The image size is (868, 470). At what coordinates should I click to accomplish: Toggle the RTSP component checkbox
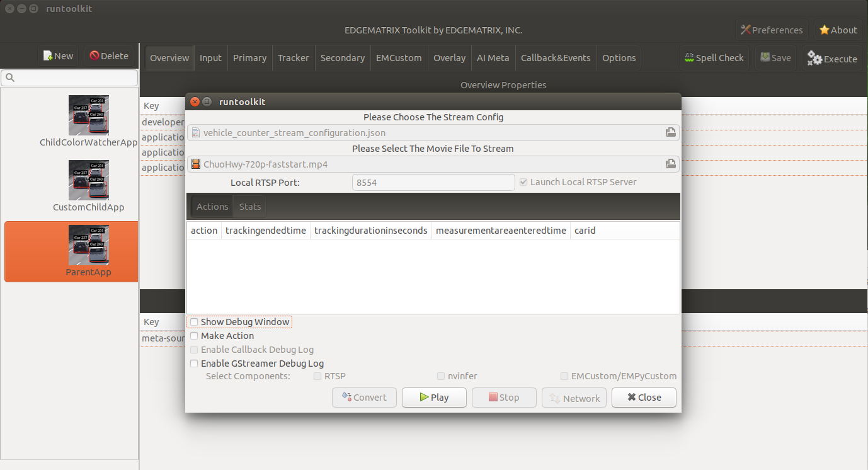pyautogui.click(x=318, y=376)
